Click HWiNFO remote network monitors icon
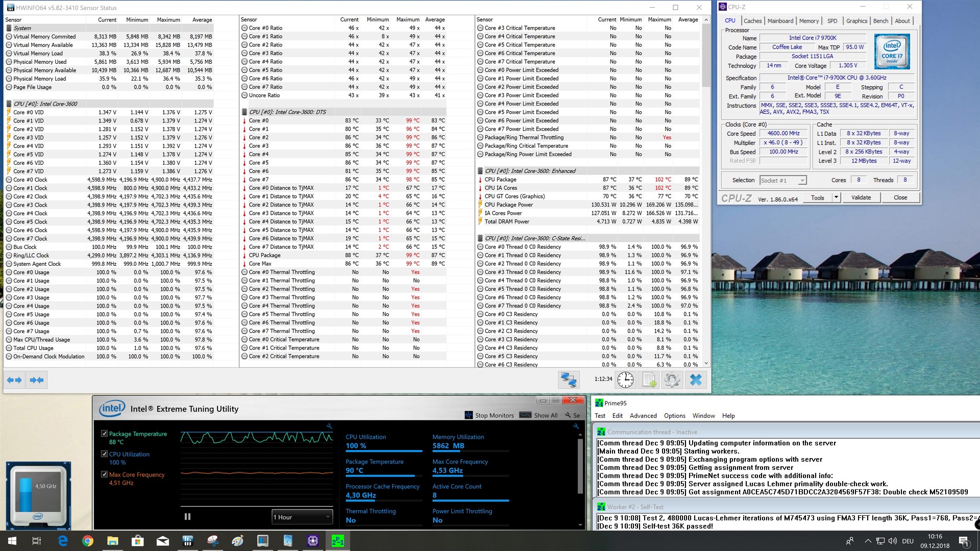 tap(569, 380)
